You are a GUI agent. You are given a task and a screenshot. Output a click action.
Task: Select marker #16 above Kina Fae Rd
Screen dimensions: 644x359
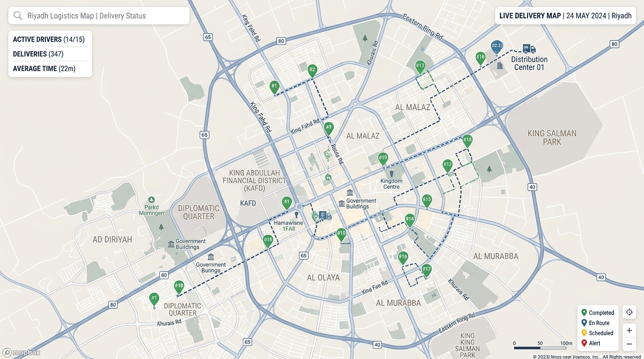pyautogui.click(x=403, y=258)
